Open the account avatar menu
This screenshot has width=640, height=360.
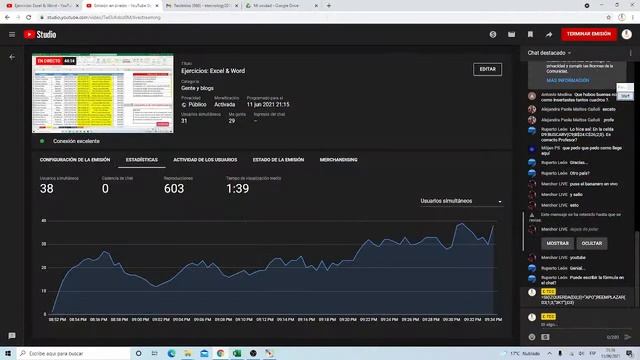(627, 34)
